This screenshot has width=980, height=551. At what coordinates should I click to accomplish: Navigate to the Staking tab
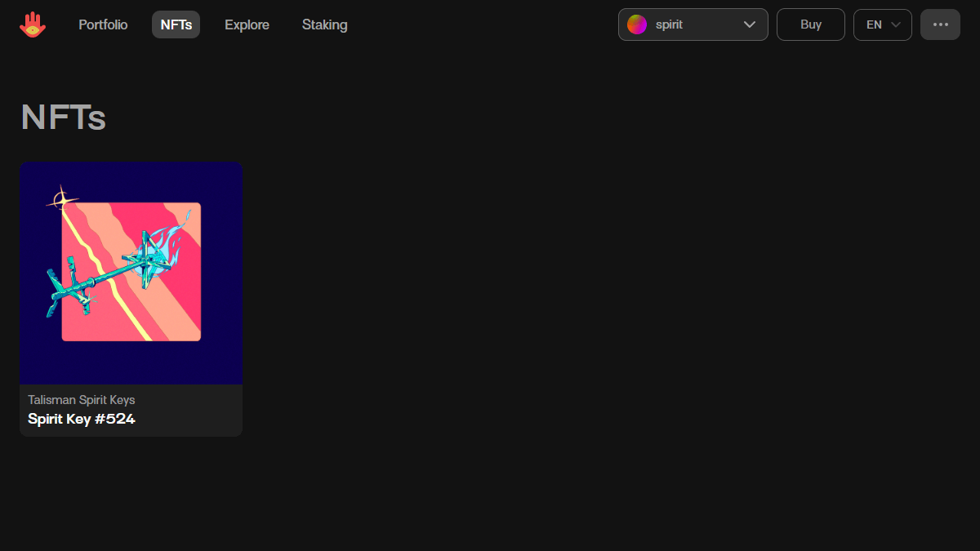324,24
